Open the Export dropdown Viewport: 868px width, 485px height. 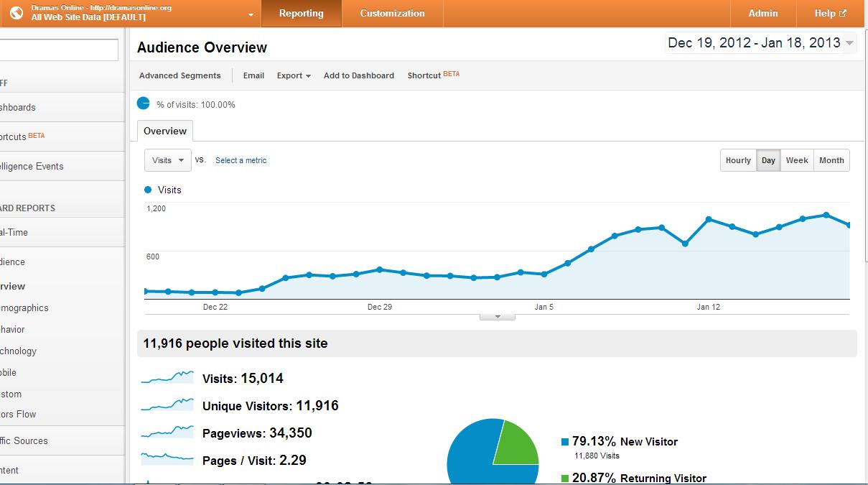[294, 75]
